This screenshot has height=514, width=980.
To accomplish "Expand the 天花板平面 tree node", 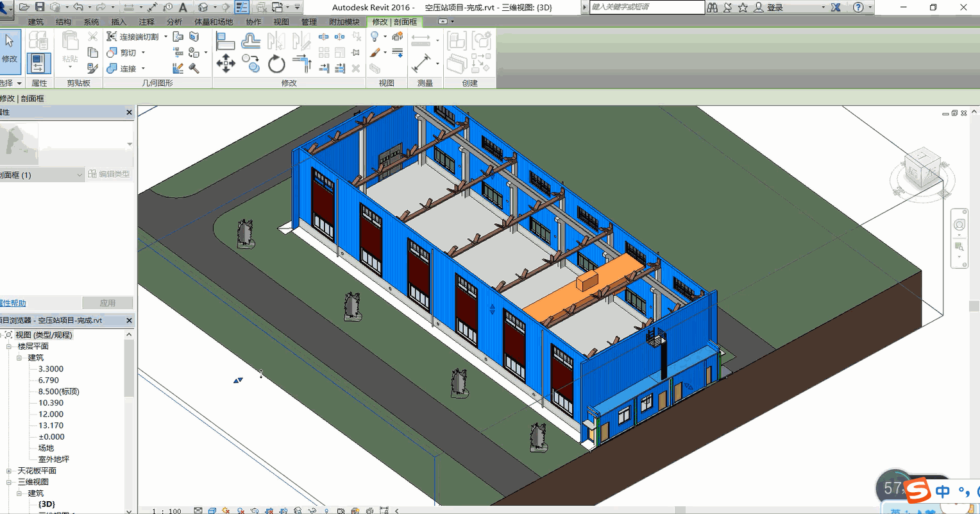I will [9, 471].
